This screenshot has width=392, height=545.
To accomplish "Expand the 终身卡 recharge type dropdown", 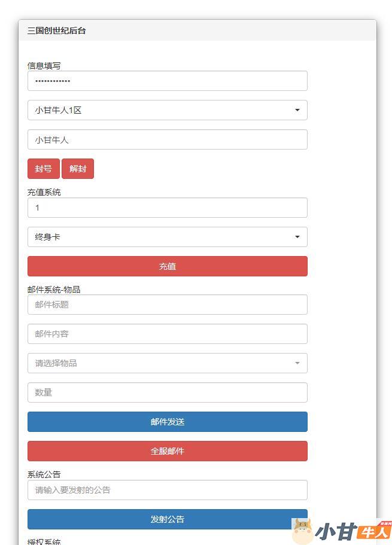I will tap(167, 237).
